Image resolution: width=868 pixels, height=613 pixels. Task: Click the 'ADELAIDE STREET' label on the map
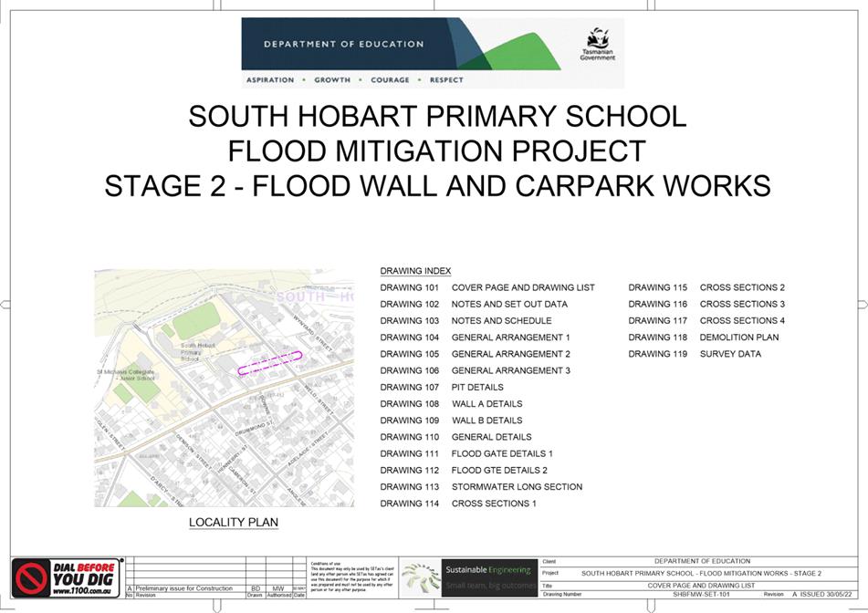pyautogui.click(x=308, y=449)
